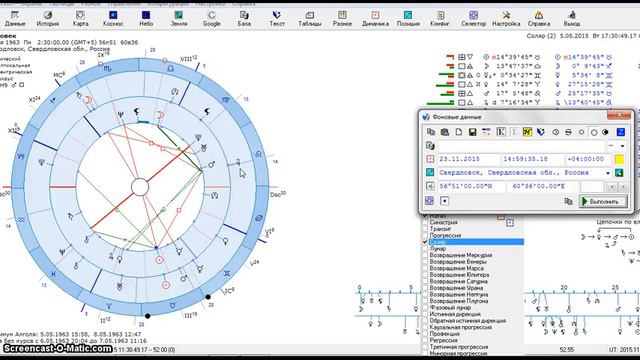Click the timezone field +04:00:00
This screenshot has height=360, width=640.
click(x=588, y=159)
